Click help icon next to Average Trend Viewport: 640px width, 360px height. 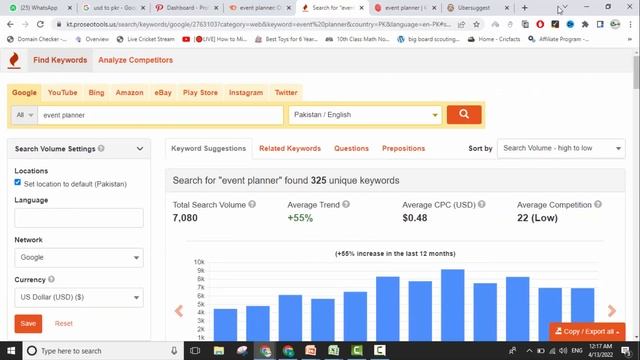346,204
